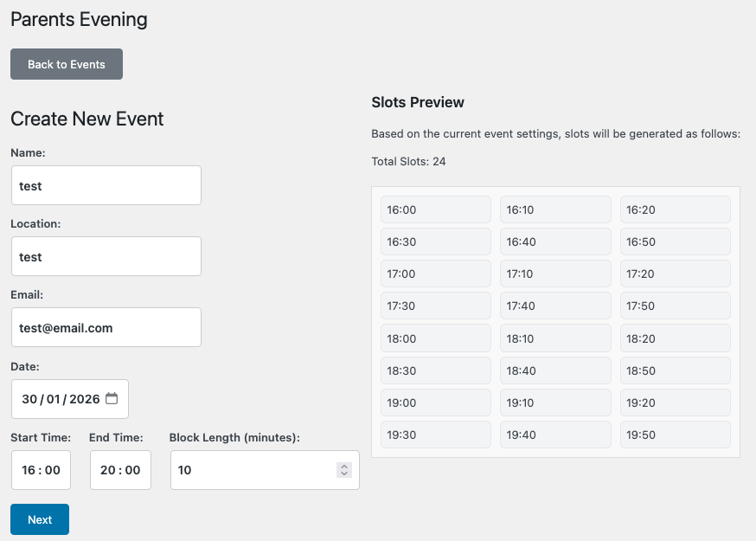This screenshot has height=541, width=756.
Task: Select the 18:40 time slot
Action: tap(554, 370)
